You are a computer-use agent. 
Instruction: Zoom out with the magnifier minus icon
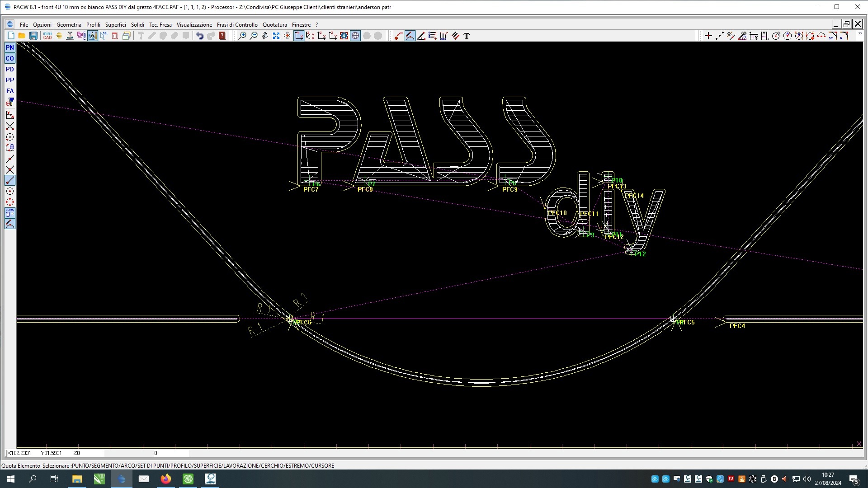click(x=254, y=36)
